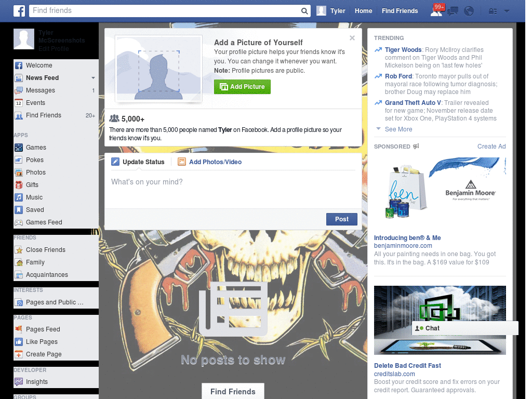Click the Acquaintances list icon
The height and width of the screenshot is (399, 532).
pos(19,275)
